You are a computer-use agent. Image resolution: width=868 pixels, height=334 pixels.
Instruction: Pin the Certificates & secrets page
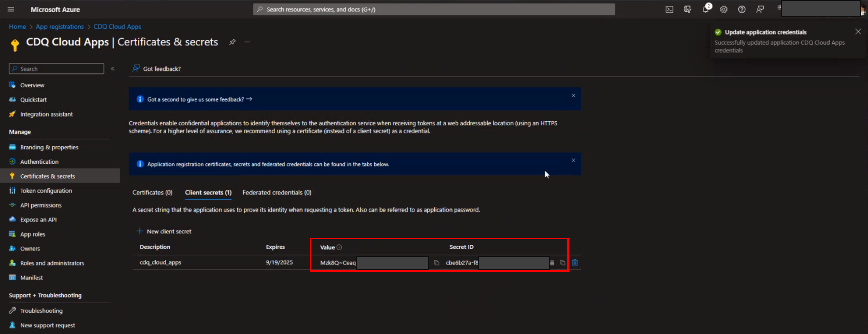(x=232, y=42)
